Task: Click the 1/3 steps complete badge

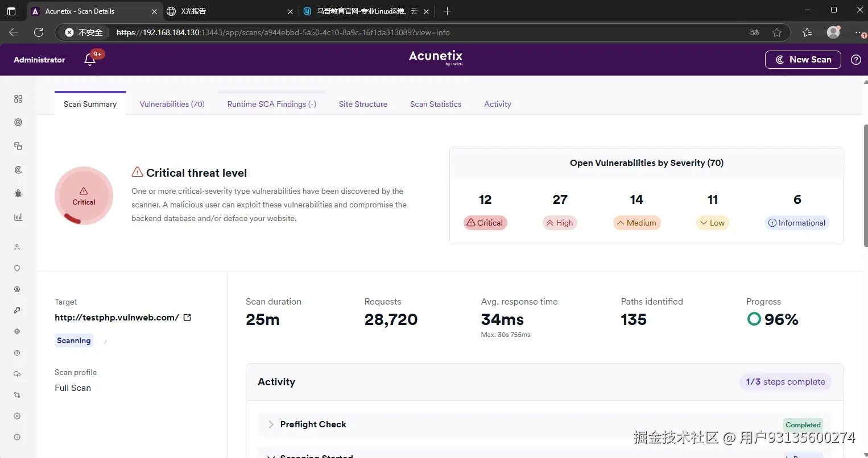Action: click(x=786, y=382)
